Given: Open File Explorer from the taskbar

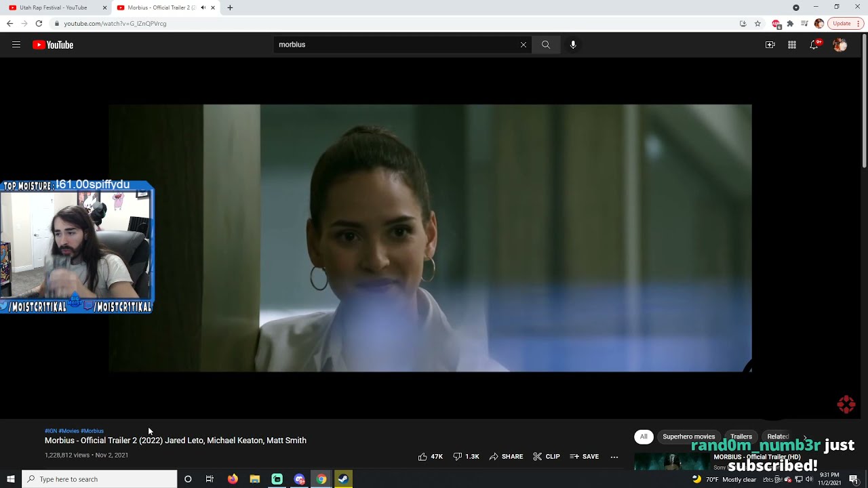Looking at the screenshot, I should tap(255, 479).
